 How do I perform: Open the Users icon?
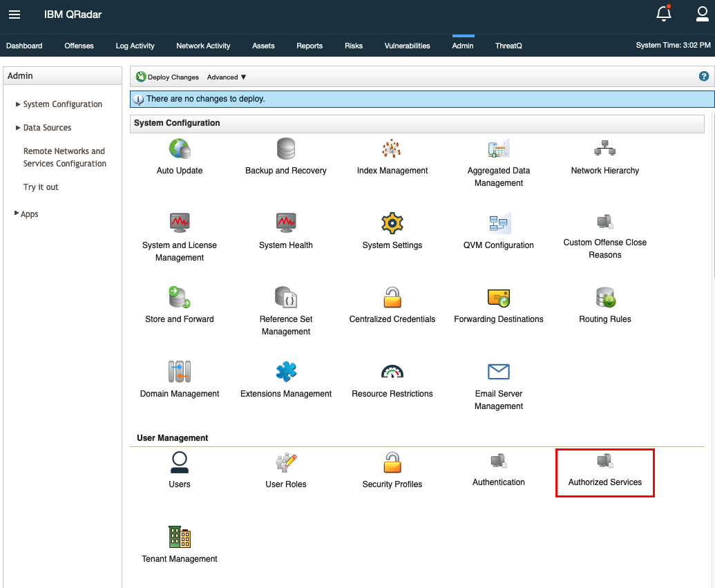click(180, 462)
